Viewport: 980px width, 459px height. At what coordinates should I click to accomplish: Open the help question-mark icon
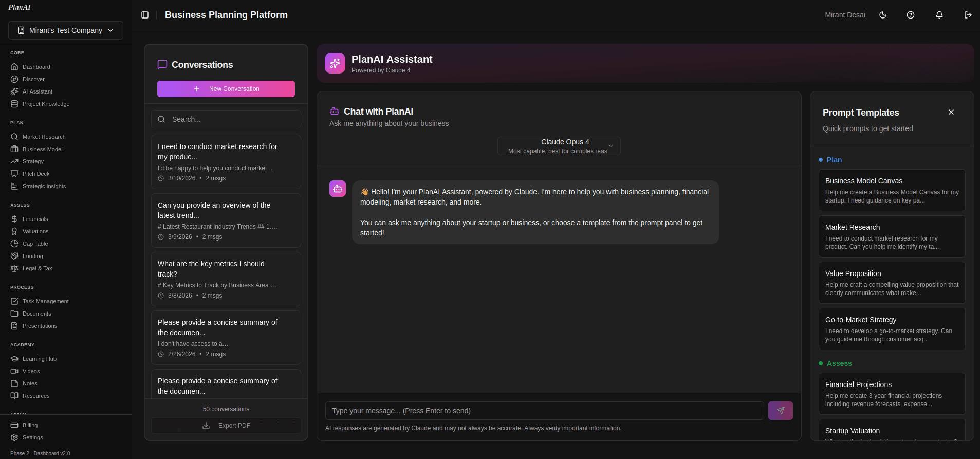click(x=911, y=15)
